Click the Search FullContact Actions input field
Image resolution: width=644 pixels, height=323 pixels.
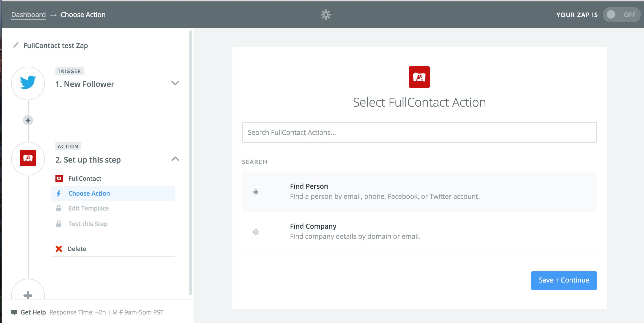(419, 132)
